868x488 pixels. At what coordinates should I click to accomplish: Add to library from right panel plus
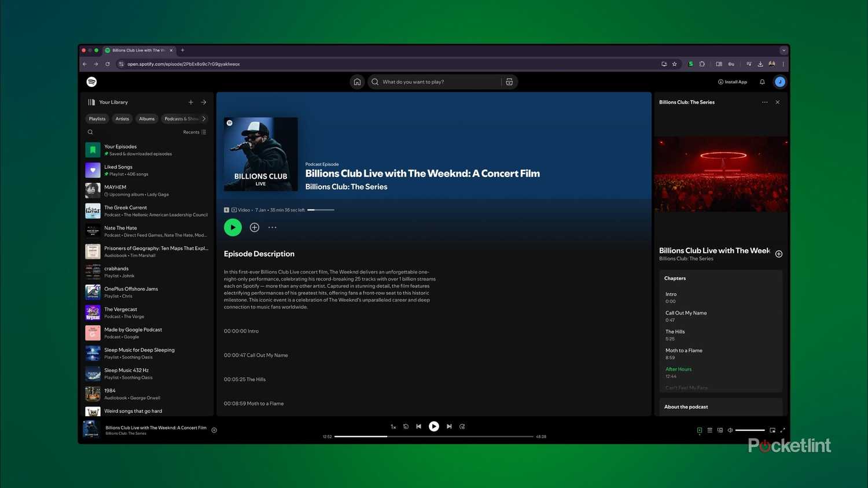(779, 254)
